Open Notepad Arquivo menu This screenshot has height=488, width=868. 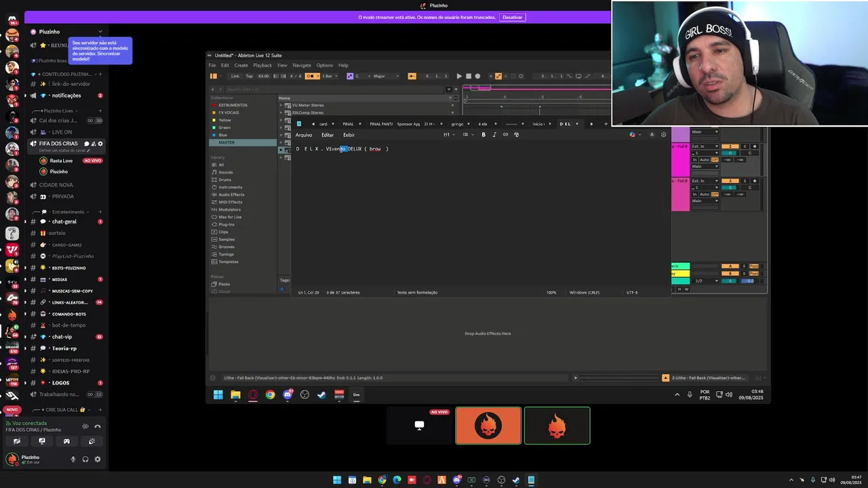point(304,135)
